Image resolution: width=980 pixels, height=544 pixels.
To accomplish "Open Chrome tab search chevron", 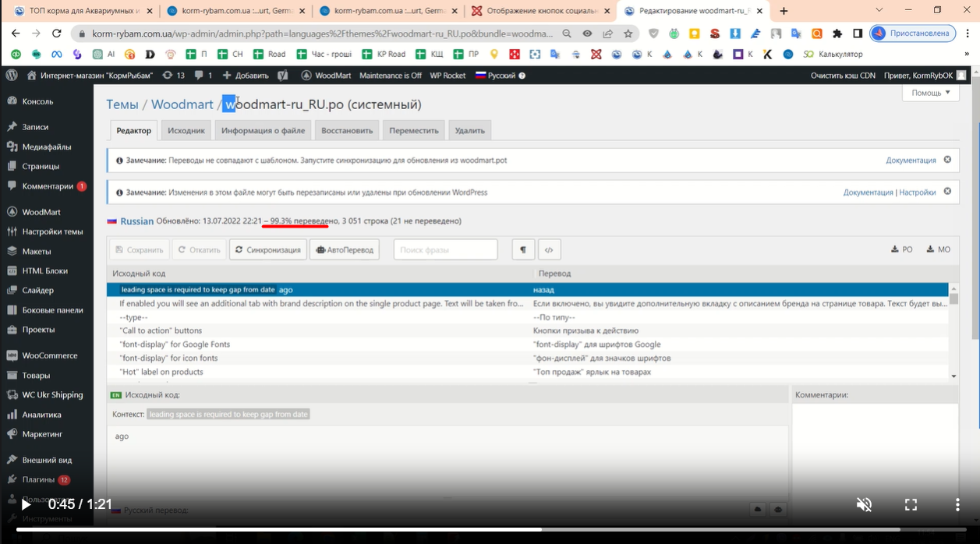I will pyautogui.click(x=879, y=11).
